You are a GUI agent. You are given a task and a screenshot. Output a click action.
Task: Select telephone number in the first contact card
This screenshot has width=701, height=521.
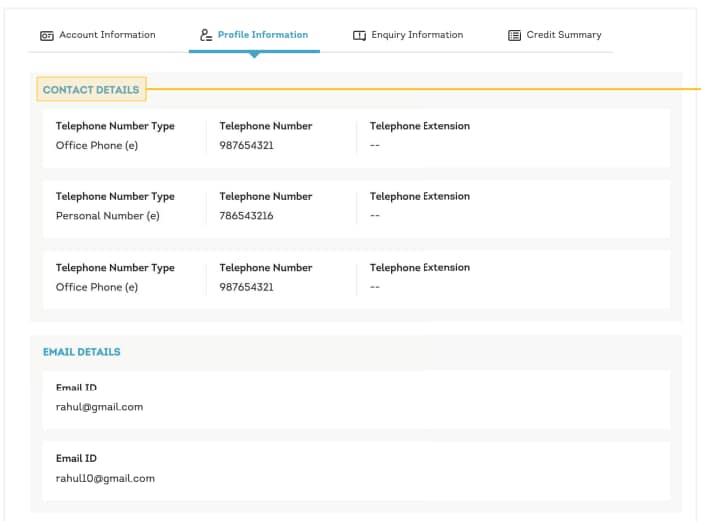pyautogui.click(x=246, y=145)
